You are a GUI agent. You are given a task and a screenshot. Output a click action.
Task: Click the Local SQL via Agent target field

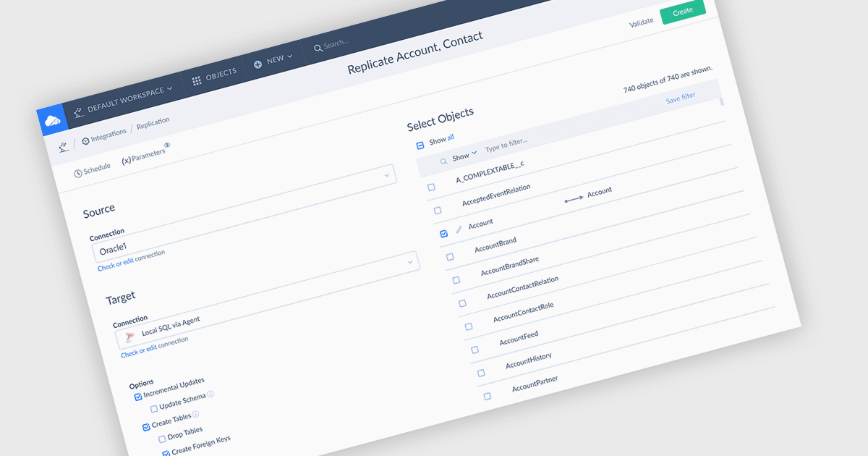[x=268, y=299]
